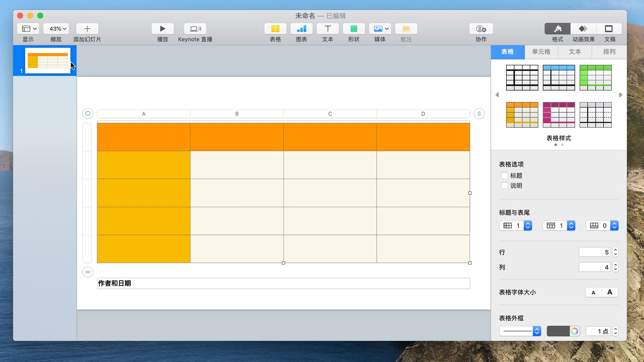Insert a shape

point(354,29)
